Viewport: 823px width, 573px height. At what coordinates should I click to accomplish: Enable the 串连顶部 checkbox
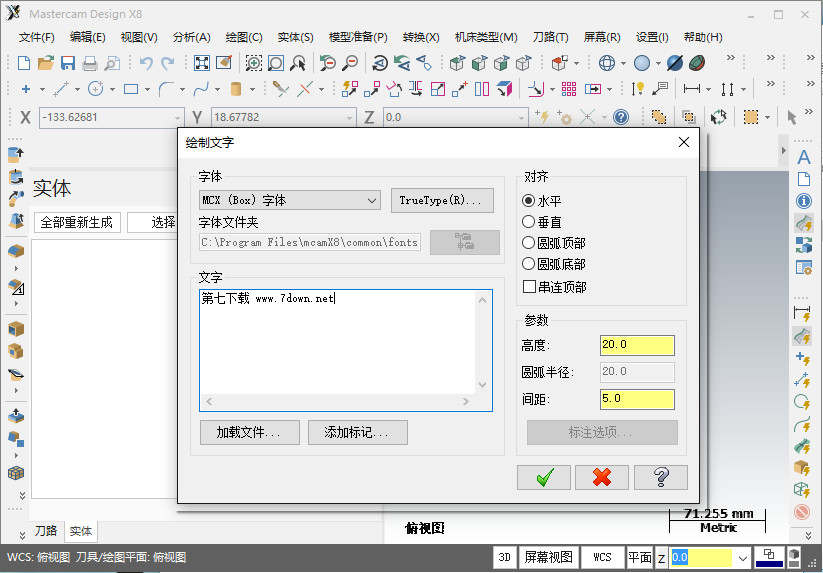(x=529, y=286)
